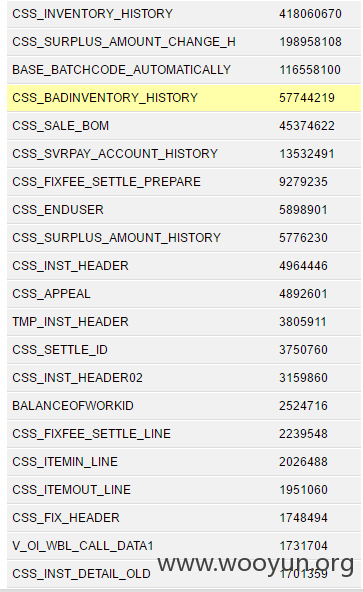363x592 pixels.
Task: Select CSS_SURPLUS_AMOUNT_HISTORY row
Action: click(184, 237)
